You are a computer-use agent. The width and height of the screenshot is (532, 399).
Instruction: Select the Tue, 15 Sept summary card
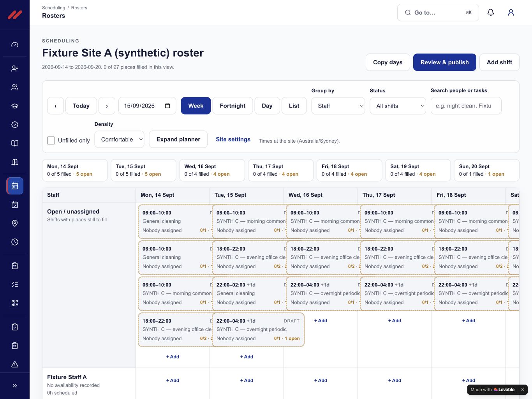tap(143, 170)
